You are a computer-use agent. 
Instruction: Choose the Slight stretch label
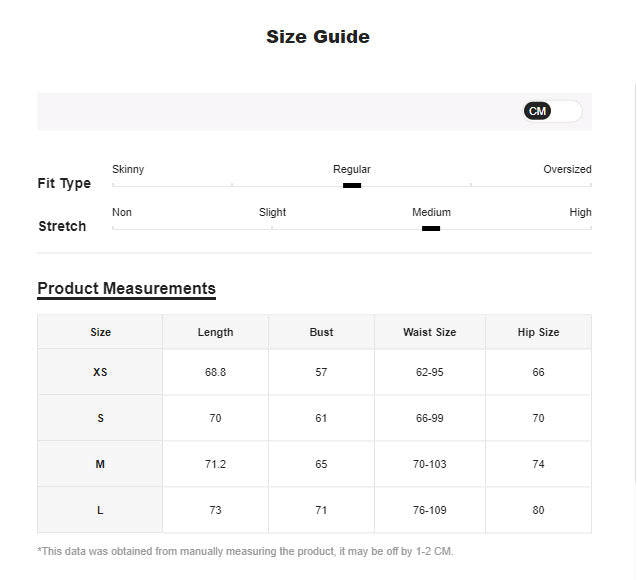pyautogui.click(x=272, y=212)
